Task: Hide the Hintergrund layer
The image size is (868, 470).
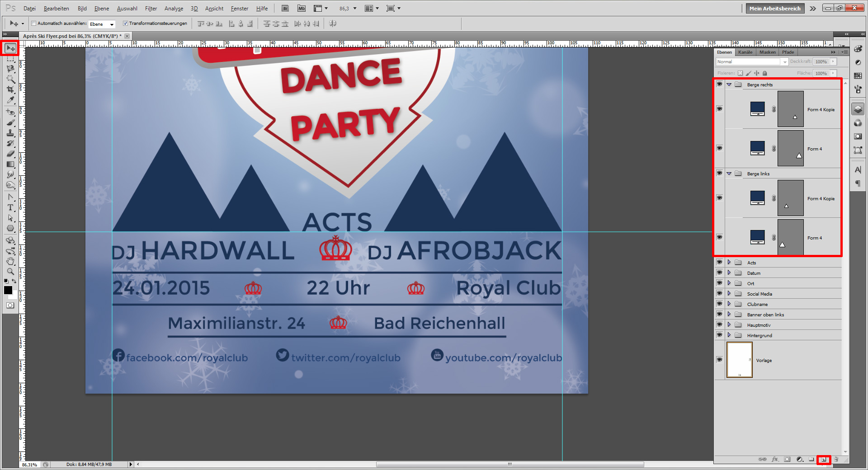Action: pyautogui.click(x=719, y=335)
